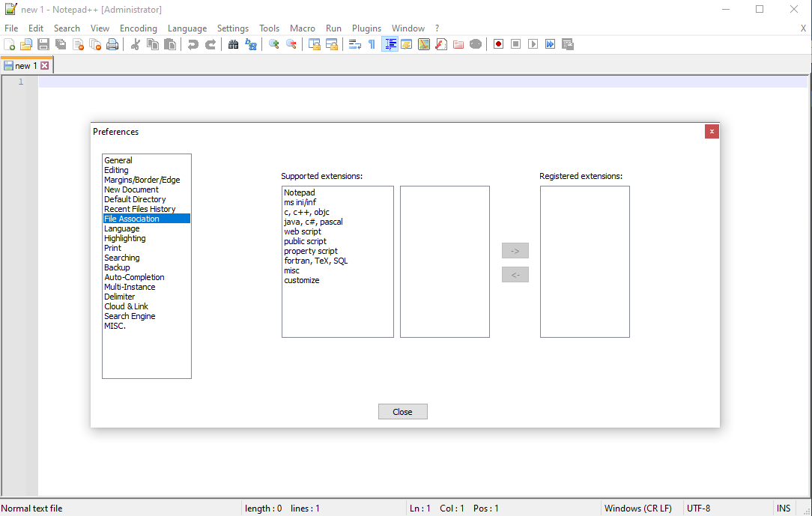Click inside the empty Registered extensions box

(584, 262)
